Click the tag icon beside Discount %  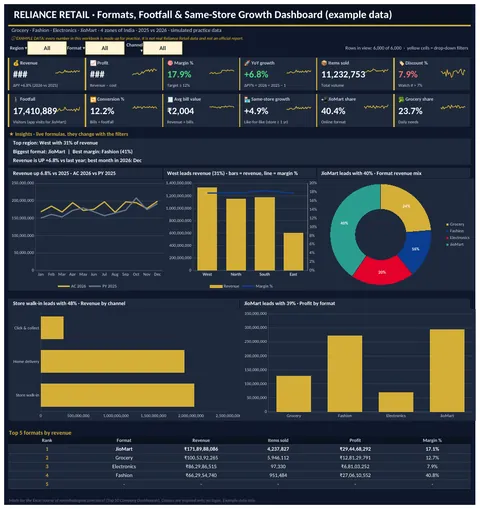[401, 63]
